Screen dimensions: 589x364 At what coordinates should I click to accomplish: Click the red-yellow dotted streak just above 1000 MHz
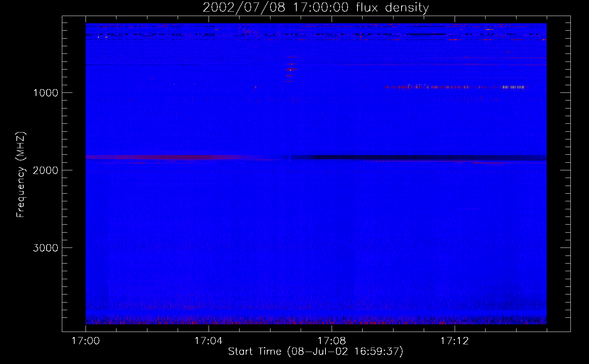pos(456,87)
